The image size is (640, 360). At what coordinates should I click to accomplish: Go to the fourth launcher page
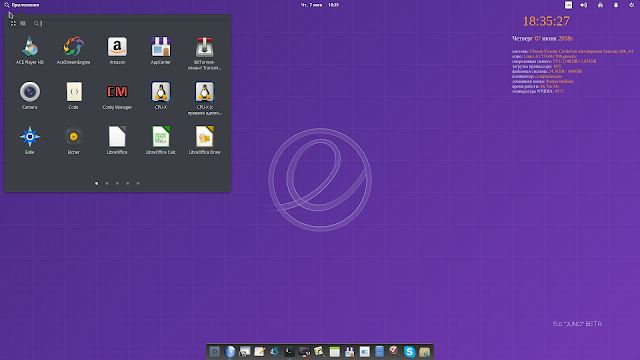[x=127, y=183]
